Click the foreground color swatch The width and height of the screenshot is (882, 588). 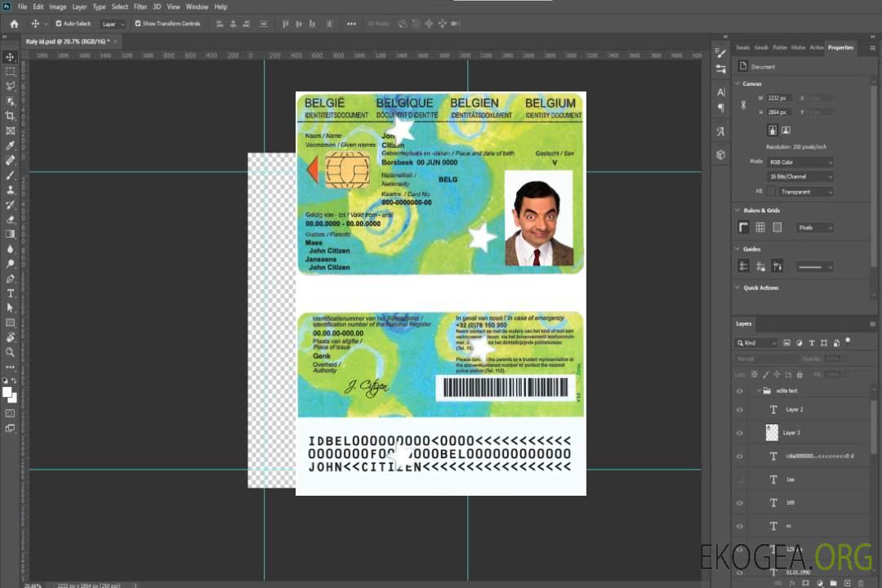tap(7, 392)
